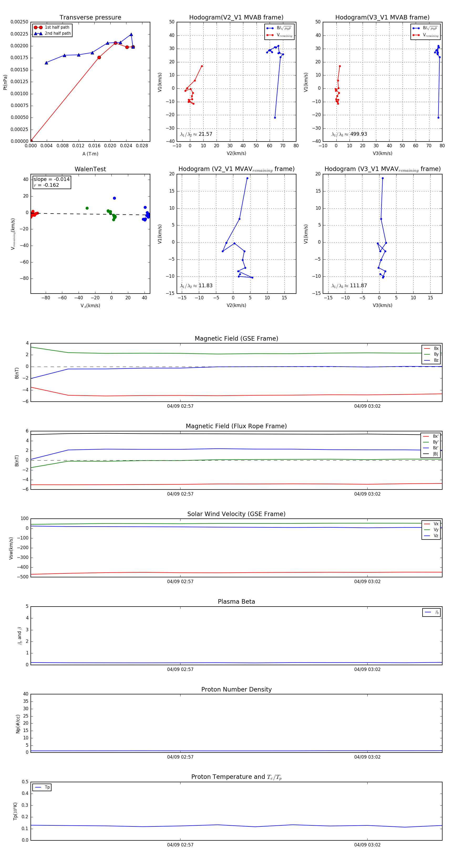Click 'A (T·m)' x-axis label
473x868 pixels.
[x=90, y=154]
